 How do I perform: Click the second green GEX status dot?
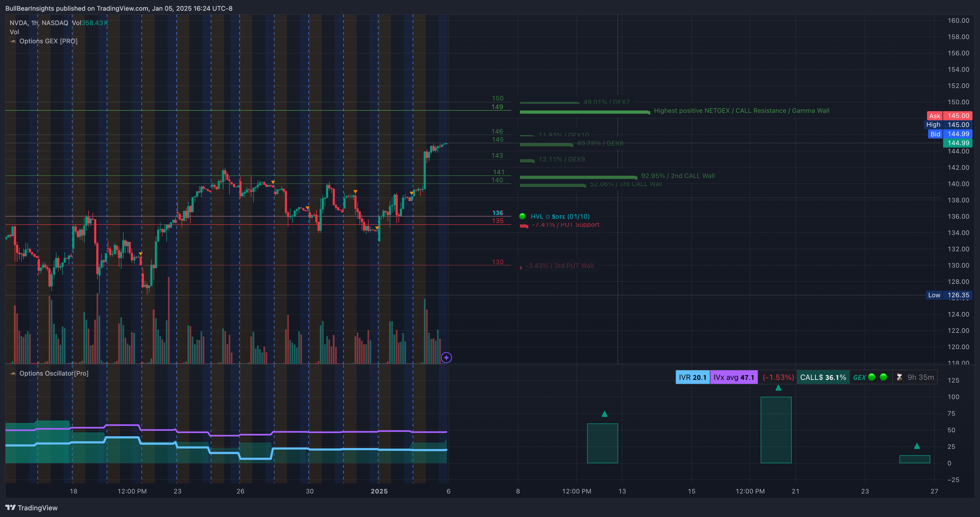884,377
